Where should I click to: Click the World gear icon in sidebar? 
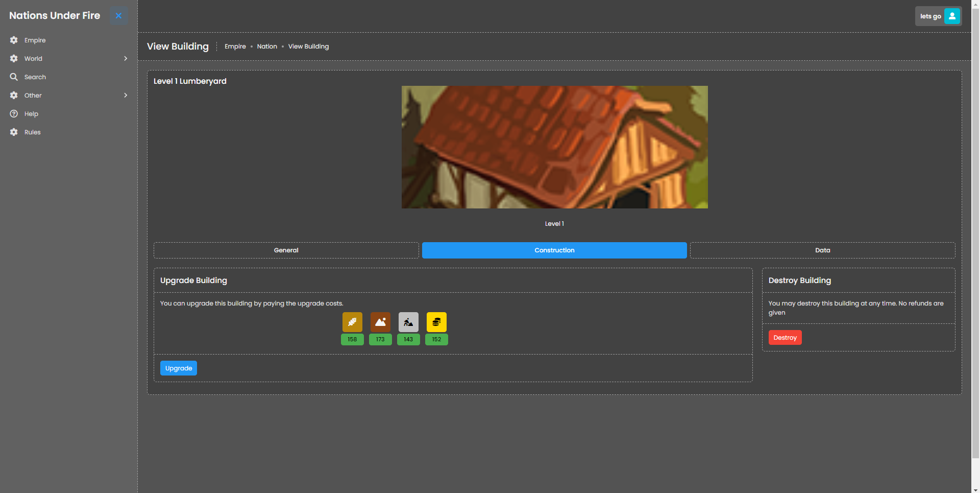point(14,58)
